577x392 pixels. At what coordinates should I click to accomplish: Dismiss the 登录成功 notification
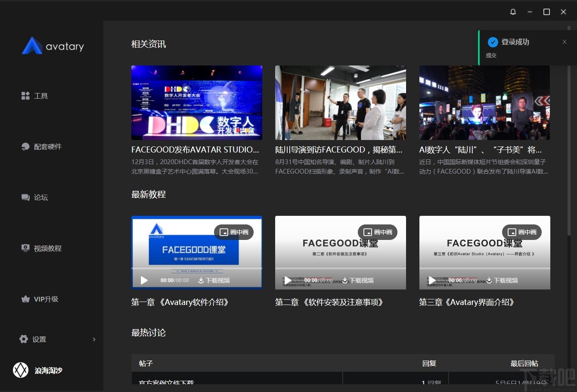click(x=565, y=42)
